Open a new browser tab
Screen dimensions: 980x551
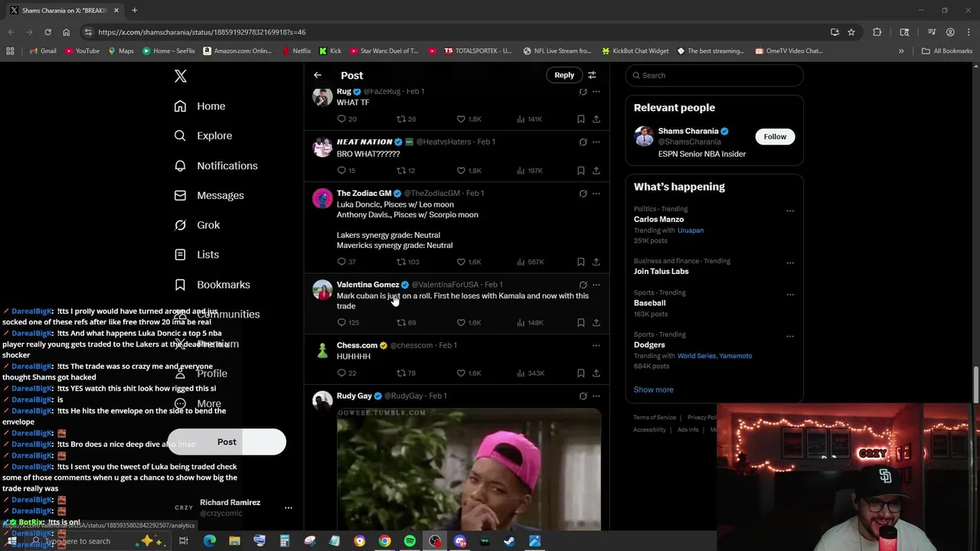135,11
